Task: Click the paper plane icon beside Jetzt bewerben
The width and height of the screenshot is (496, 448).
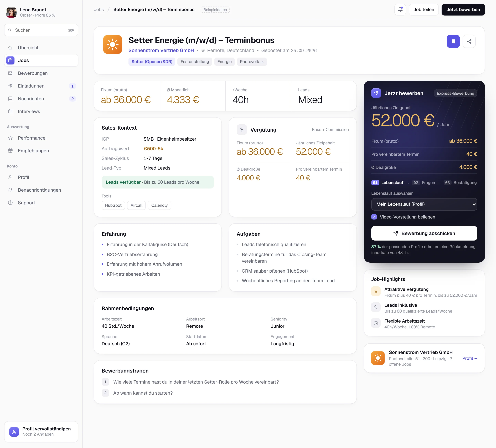Action: [376, 93]
